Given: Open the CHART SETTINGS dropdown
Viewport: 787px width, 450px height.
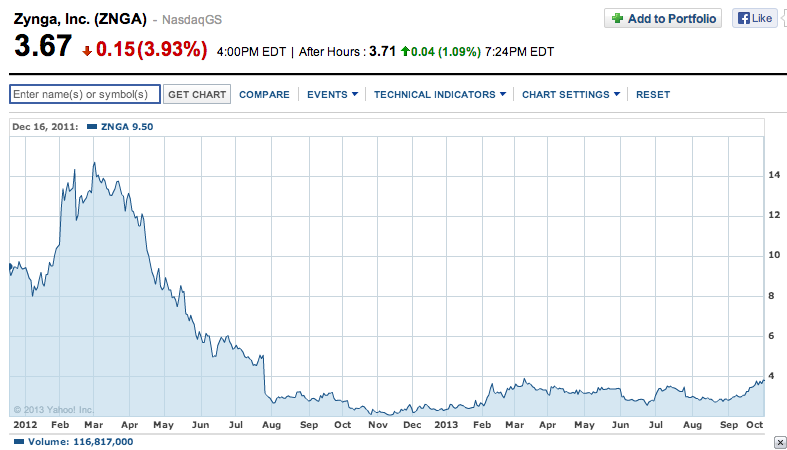Looking at the screenshot, I should click(x=571, y=94).
